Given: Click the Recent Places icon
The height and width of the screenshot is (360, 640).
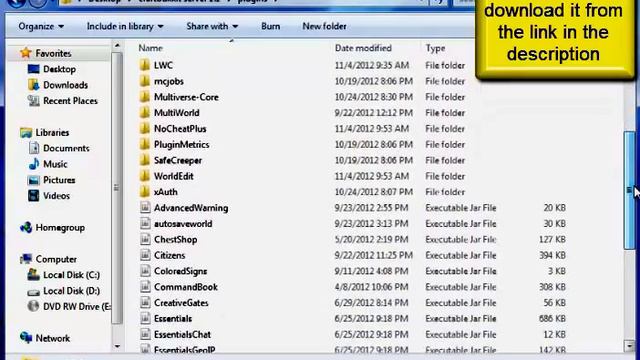Looking at the screenshot, I should pos(33,100).
